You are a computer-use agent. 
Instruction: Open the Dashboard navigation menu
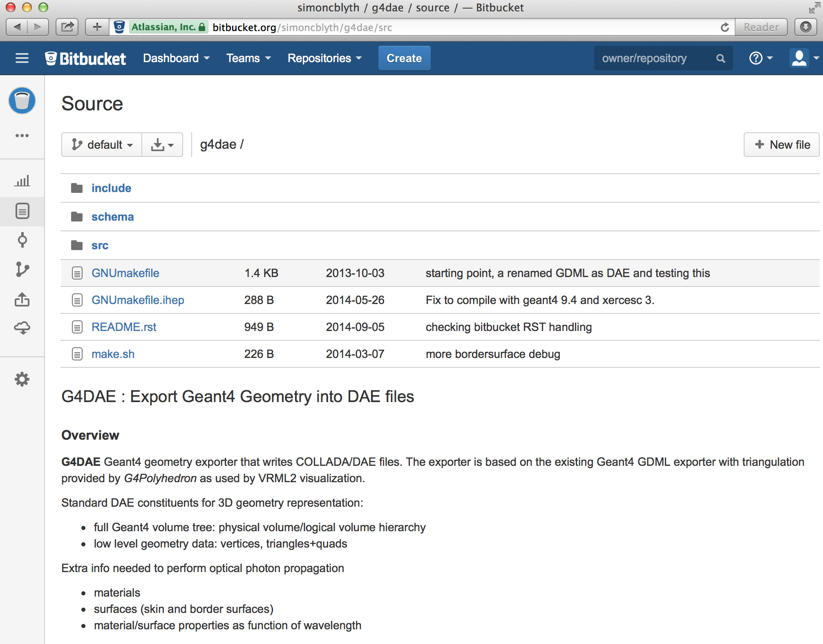(x=176, y=58)
